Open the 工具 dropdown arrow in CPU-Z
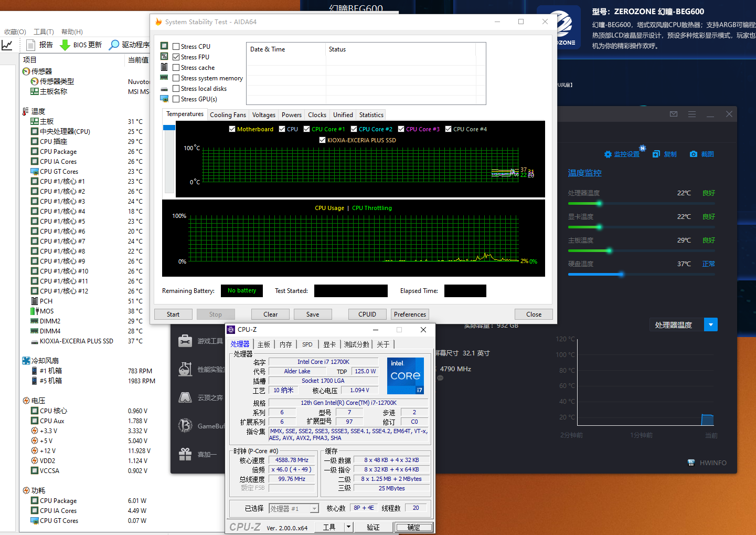Image resolution: width=756 pixels, height=535 pixels. tap(348, 527)
